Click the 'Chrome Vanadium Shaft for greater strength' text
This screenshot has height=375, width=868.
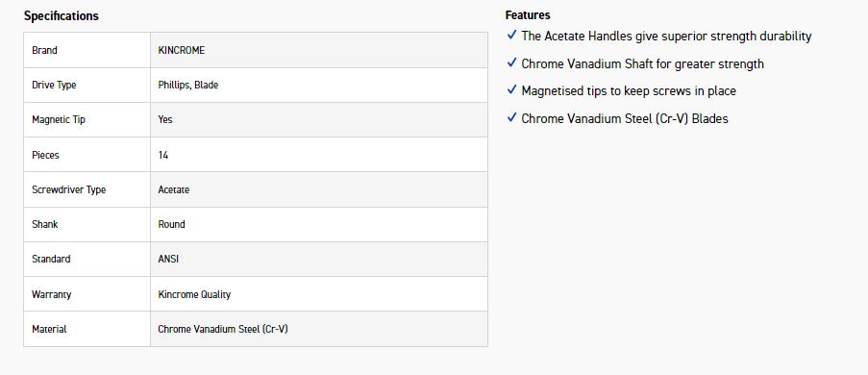(642, 63)
